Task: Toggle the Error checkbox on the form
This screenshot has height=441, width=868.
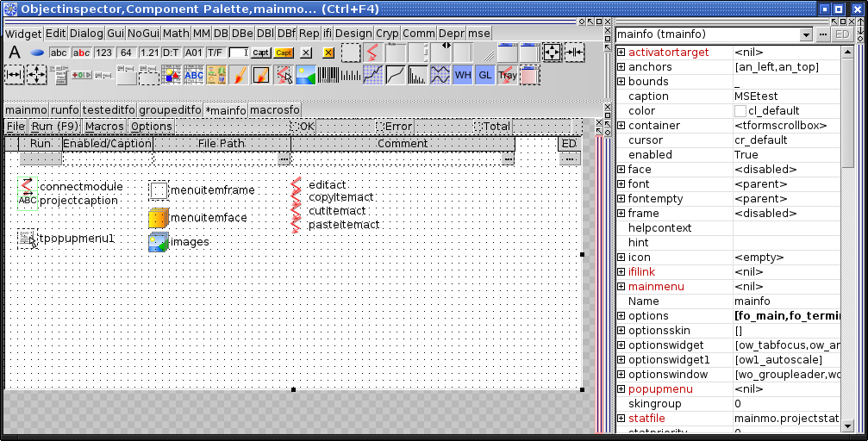Action: (380, 127)
